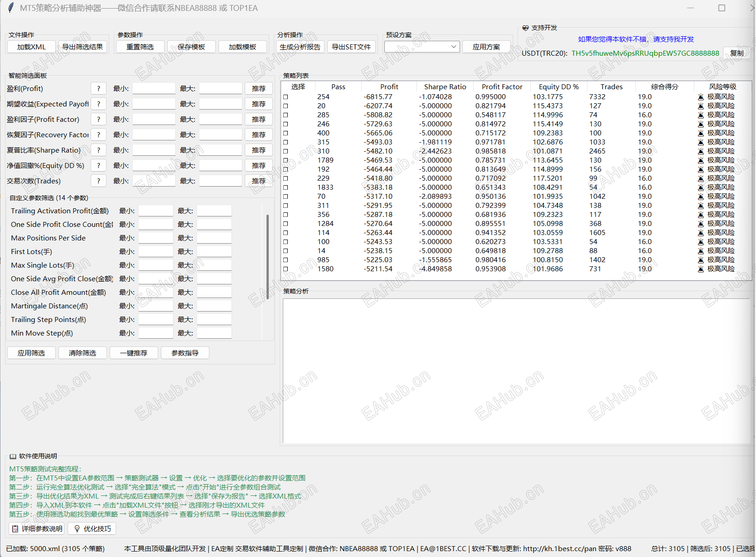
Task: Click the risk warning icon for Pass 254
Action: point(701,97)
